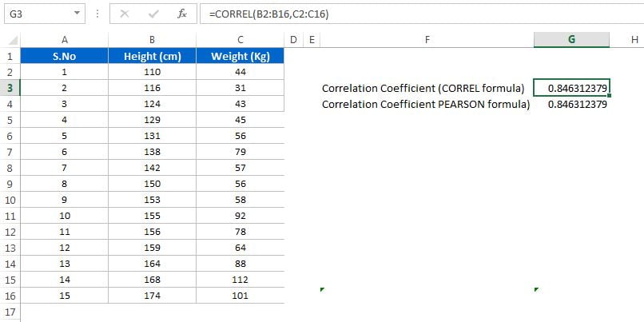The height and width of the screenshot is (322, 644).
Task: Select weight cell with value 64
Action: click(241, 248)
